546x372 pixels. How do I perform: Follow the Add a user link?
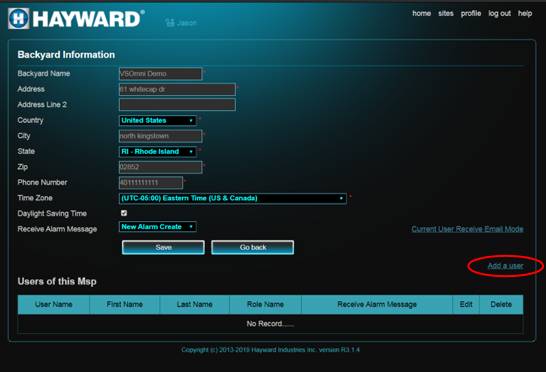click(x=505, y=266)
